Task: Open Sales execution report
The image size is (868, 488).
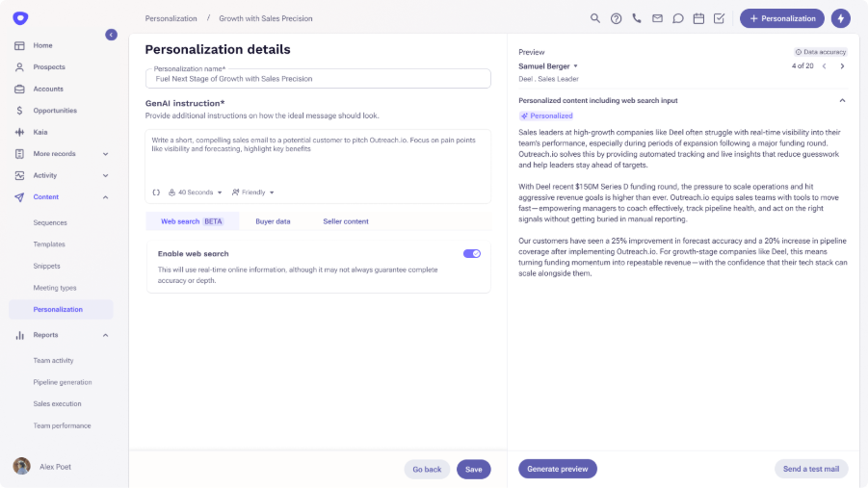Action: [x=57, y=404]
